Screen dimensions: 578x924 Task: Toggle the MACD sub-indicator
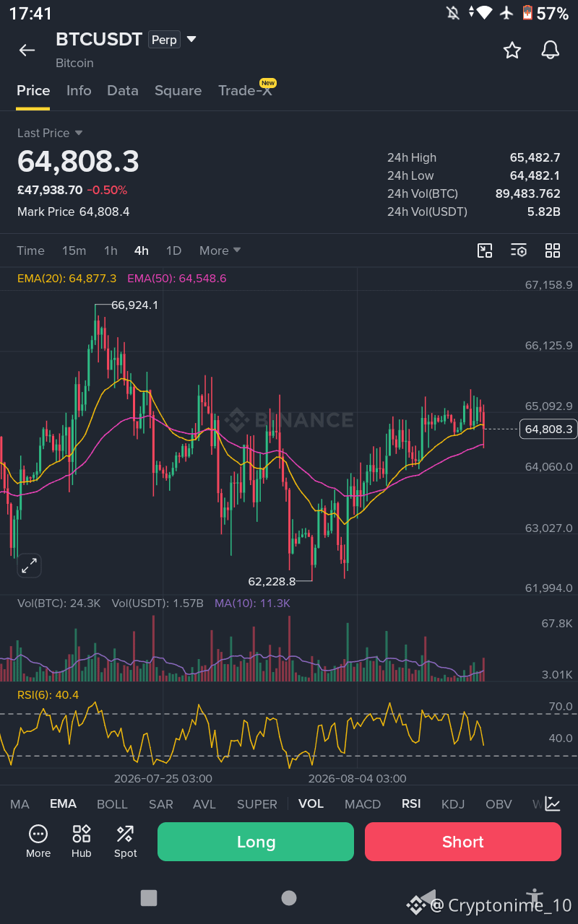click(x=363, y=804)
